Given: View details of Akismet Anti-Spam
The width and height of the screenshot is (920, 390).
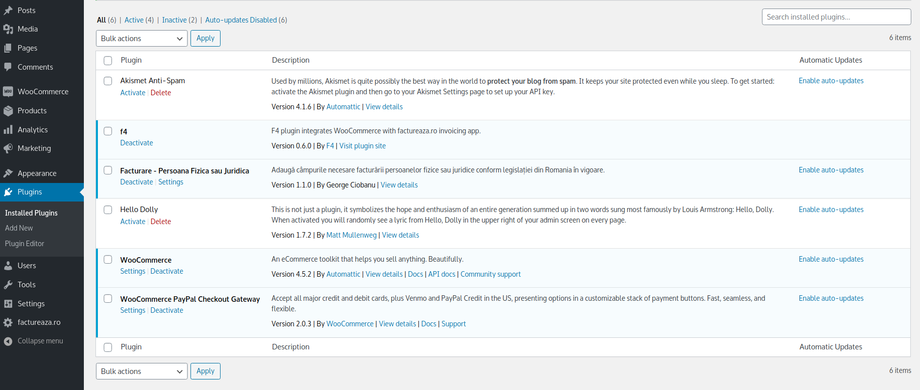Looking at the screenshot, I should tap(384, 107).
